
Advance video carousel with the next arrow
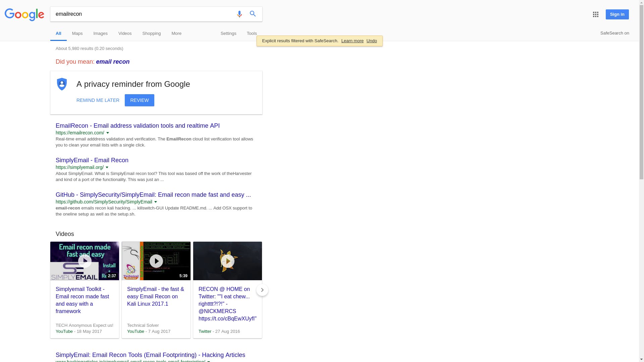262,290
